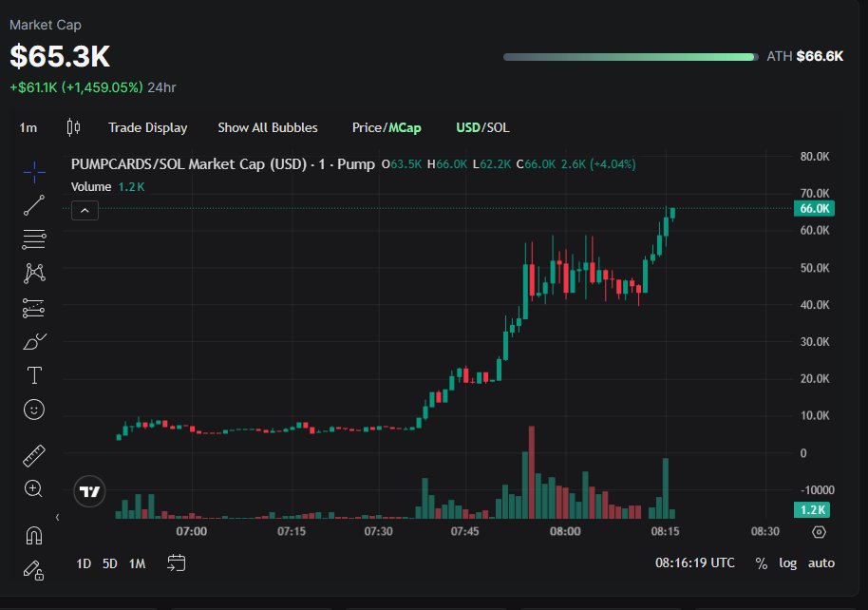Select the measure ruler tool
Screen dimensions: 868x610
[x=33, y=455]
